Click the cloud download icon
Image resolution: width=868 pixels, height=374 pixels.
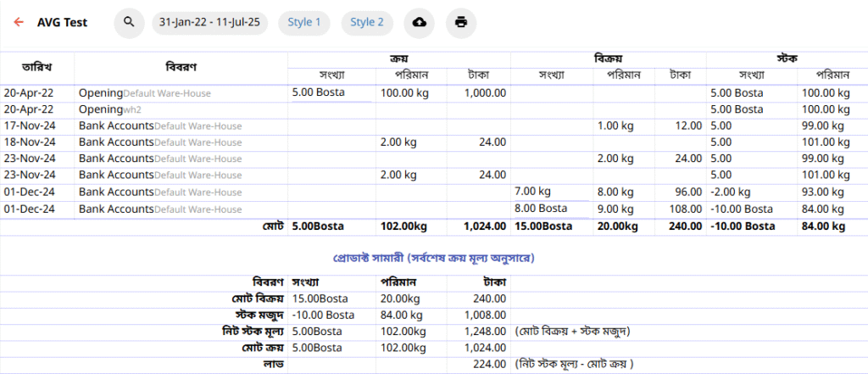[420, 22]
